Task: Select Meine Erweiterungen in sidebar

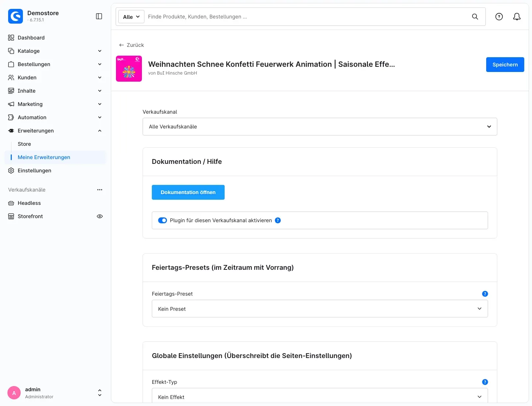Action: click(55, 157)
